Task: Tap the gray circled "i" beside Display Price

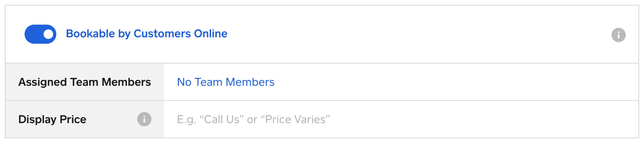Action: click(x=144, y=119)
